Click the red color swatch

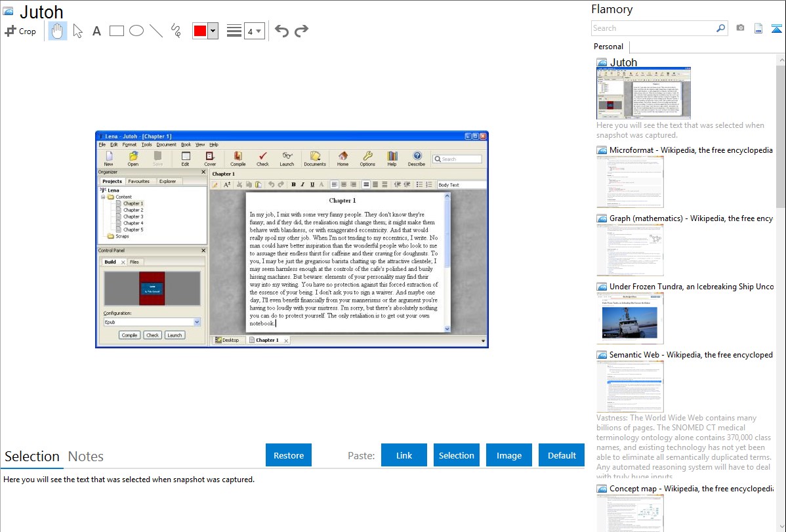tap(200, 31)
